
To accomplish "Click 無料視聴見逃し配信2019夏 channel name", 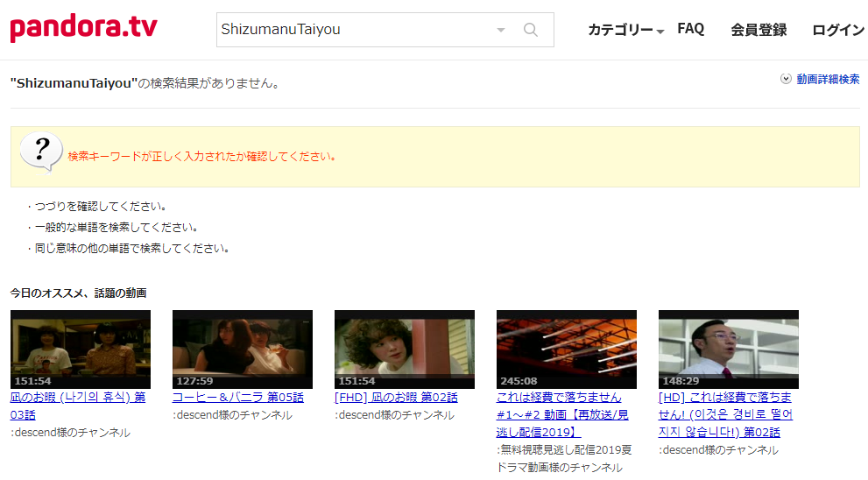I will 564,459.
